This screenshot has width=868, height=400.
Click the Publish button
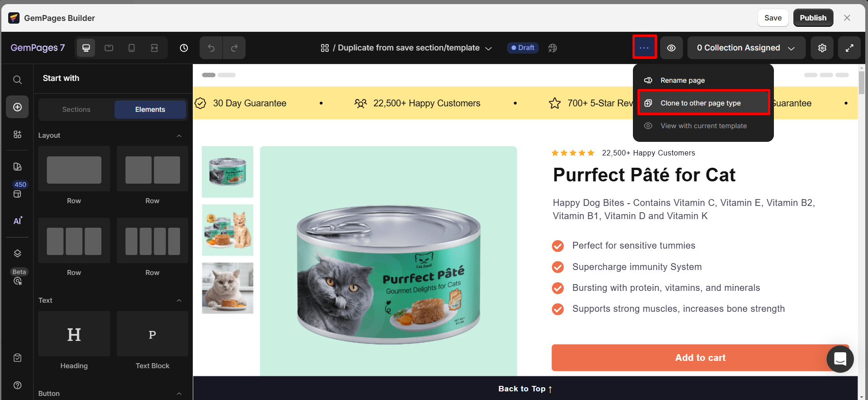pos(813,18)
